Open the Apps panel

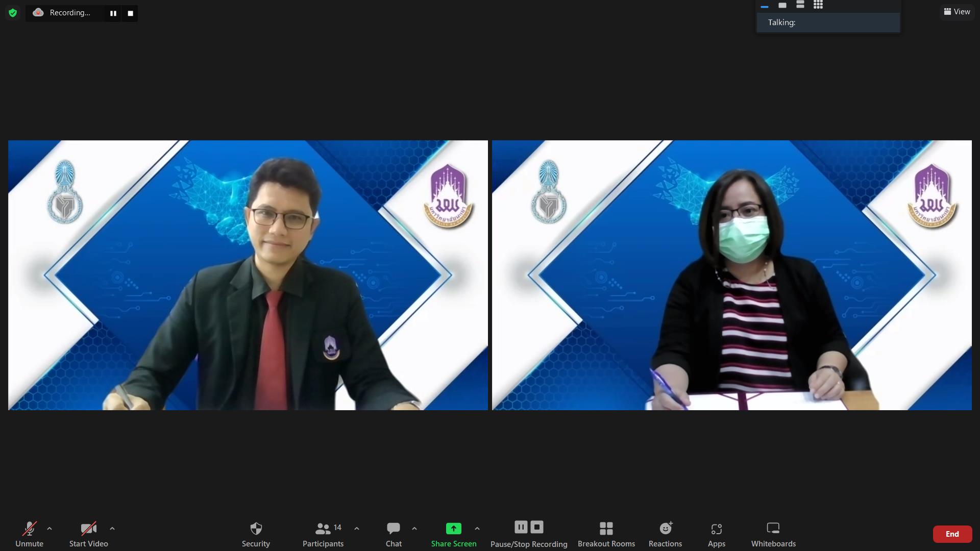coord(717,534)
